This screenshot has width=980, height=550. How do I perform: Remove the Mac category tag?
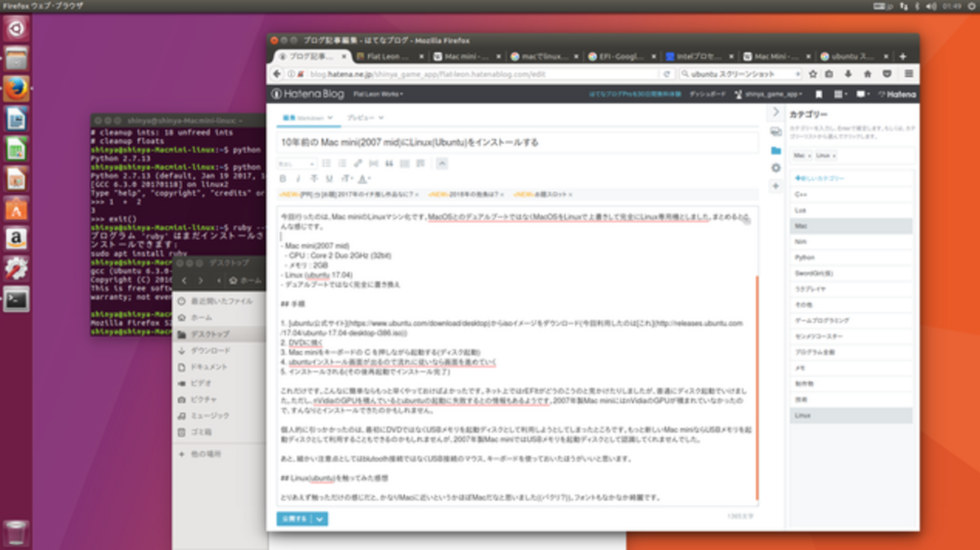pos(809,155)
